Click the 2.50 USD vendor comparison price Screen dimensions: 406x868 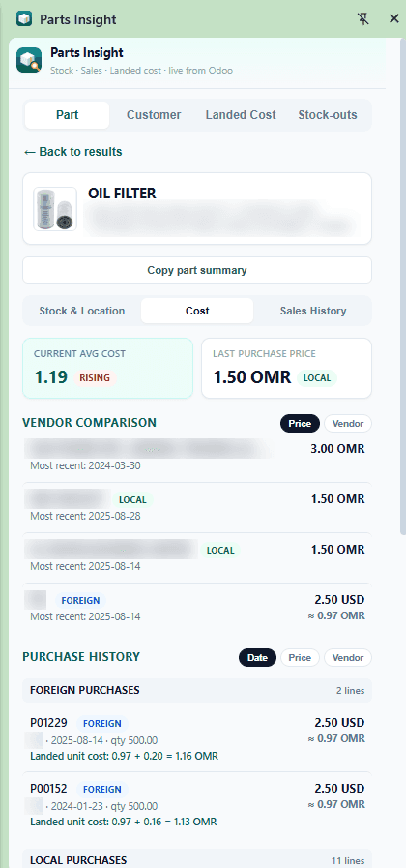click(339, 600)
